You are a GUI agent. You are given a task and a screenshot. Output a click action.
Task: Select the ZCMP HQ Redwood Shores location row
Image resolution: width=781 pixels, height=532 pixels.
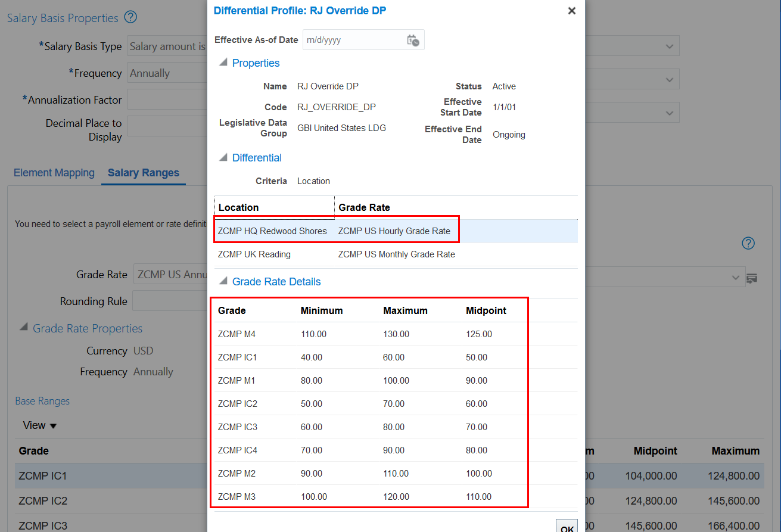pos(396,231)
